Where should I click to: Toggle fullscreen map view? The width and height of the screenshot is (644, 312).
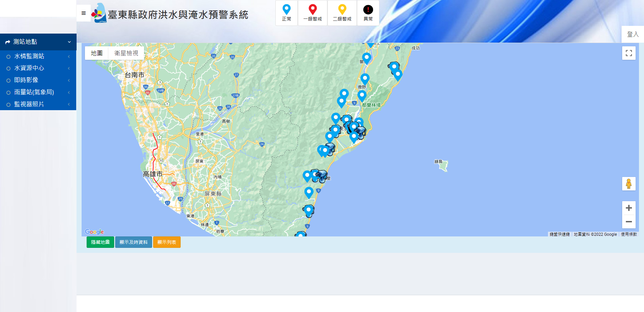[x=629, y=53]
